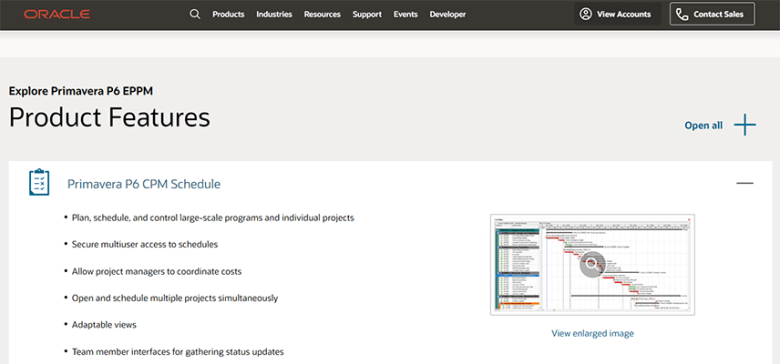Click the 'Adaptable views' bullet
This screenshot has height=364, width=780.
(x=104, y=325)
